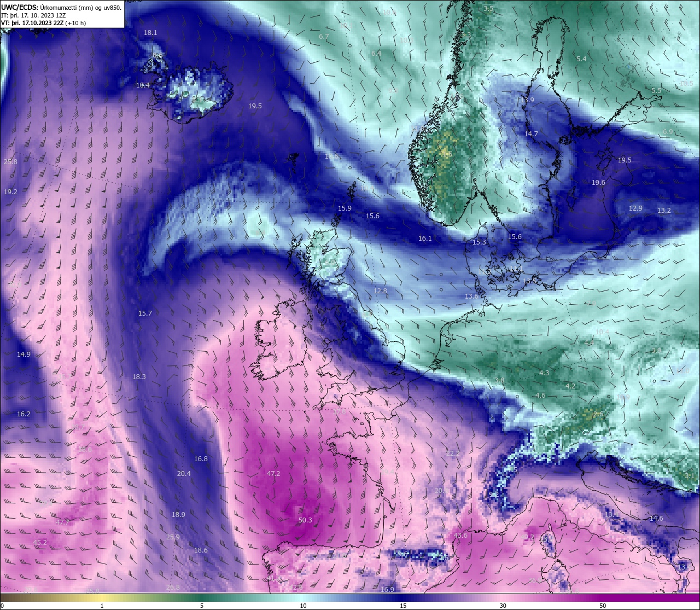Click the 19.2 value in the Atlantic
Viewport: 700px width, 610px height.
10,192
